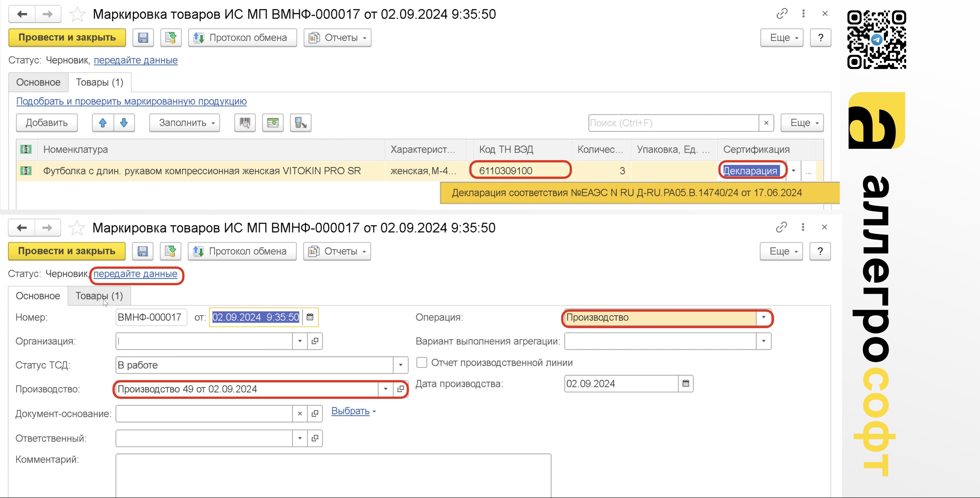The height and width of the screenshot is (498, 980).
Task: Click save diskette icon in lower window
Action: (143, 251)
